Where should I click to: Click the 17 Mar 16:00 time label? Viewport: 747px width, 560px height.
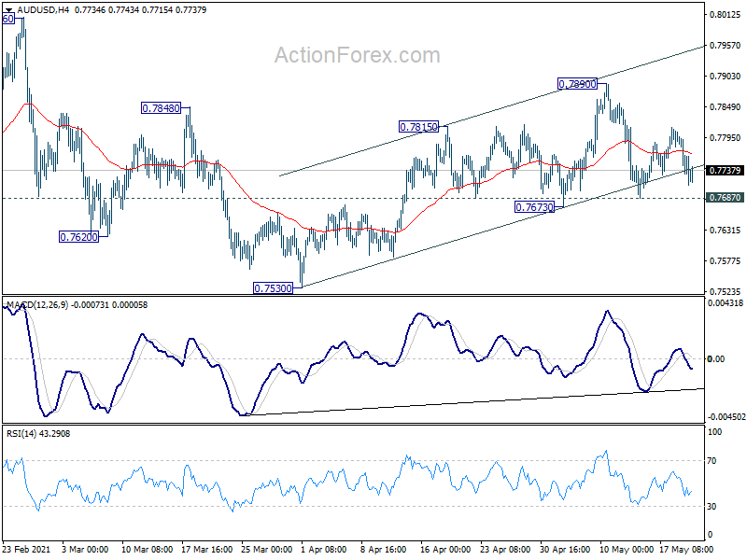(x=206, y=549)
